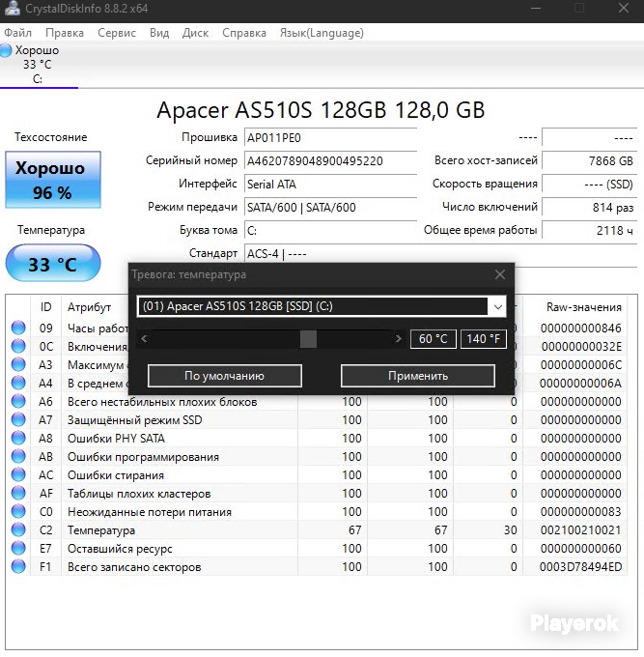Select the Ошибки PHY SATA row text
This screenshot has height=657, width=644.
pos(116,439)
